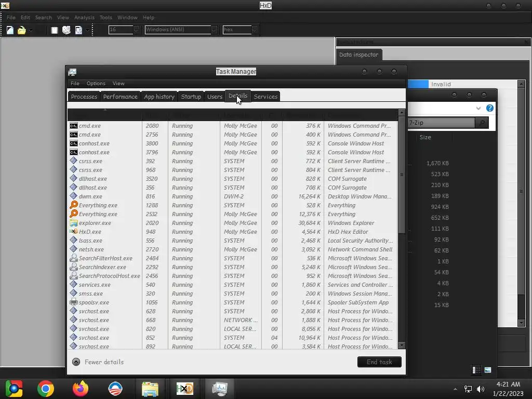Screen dimensions: 532x399
Task: Expand the Windows (ANSI) charset dropdown
Action: tap(214, 30)
